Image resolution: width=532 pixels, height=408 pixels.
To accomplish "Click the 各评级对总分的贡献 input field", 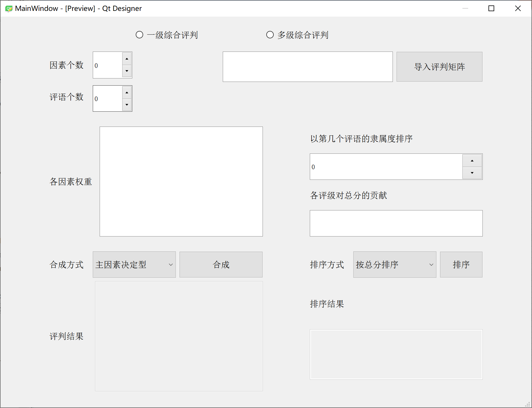I will point(396,223).
